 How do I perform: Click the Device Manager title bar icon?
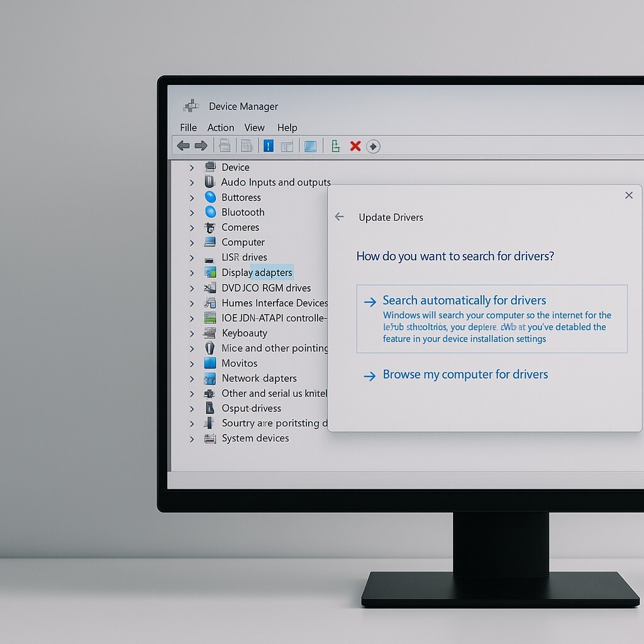click(x=191, y=106)
